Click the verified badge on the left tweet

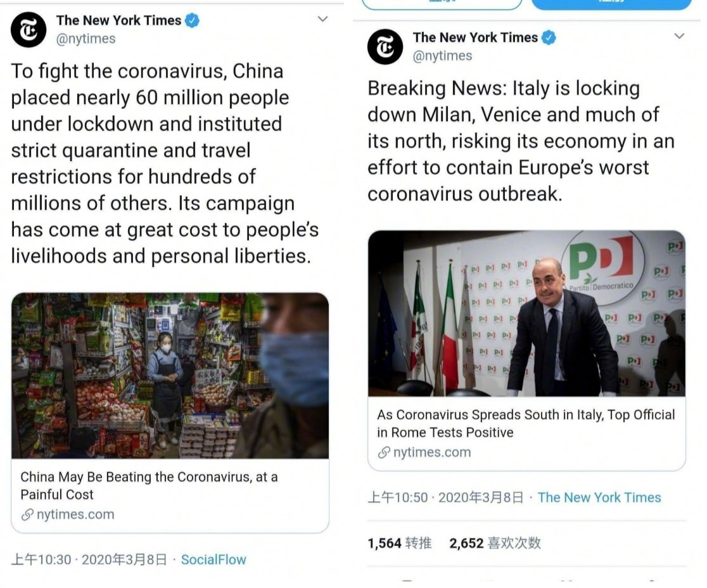coord(192,20)
